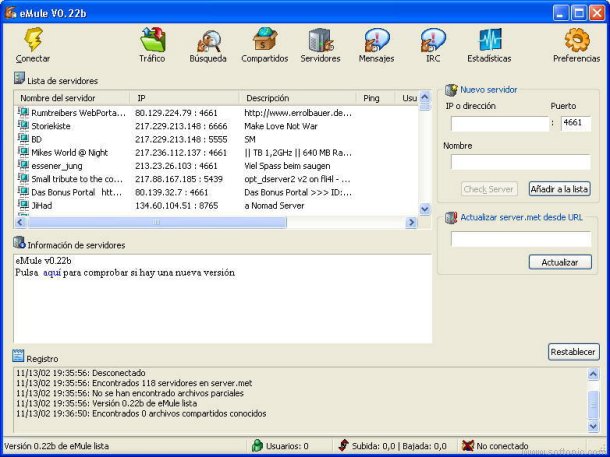Screen dimensions: 610x457
Task: Sort servers by the Ping column
Action: pos(375,98)
